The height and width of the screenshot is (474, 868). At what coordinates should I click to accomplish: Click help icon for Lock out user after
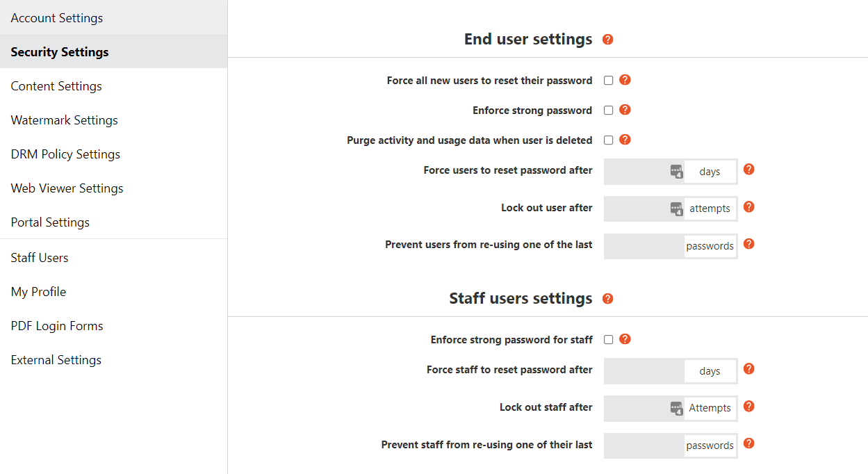click(x=748, y=207)
